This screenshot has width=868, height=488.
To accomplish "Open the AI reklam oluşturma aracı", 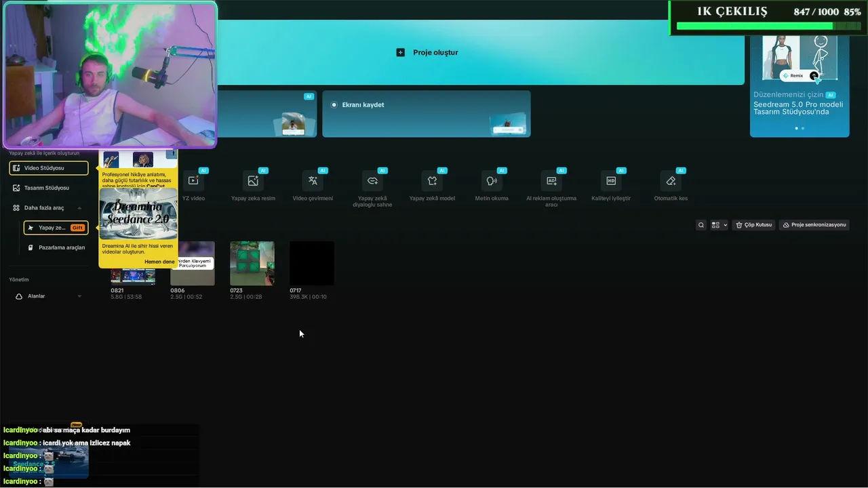I will [551, 181].
